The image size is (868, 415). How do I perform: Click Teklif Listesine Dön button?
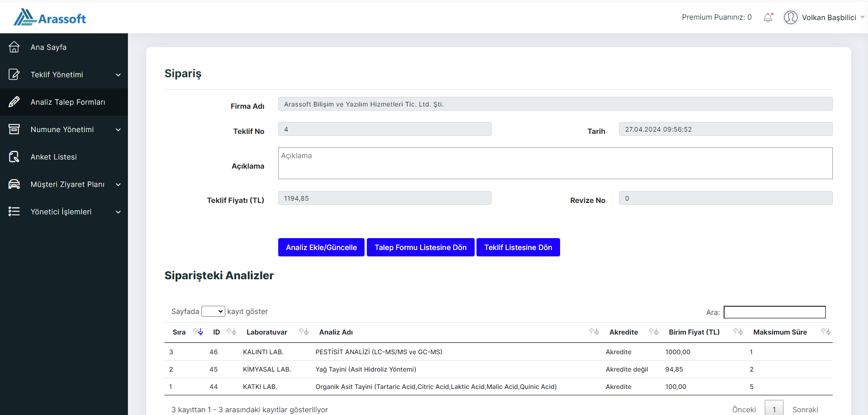coord(518,247)
